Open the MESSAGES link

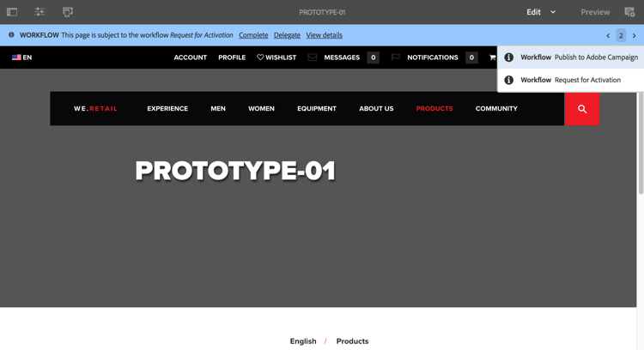(342, 57)
